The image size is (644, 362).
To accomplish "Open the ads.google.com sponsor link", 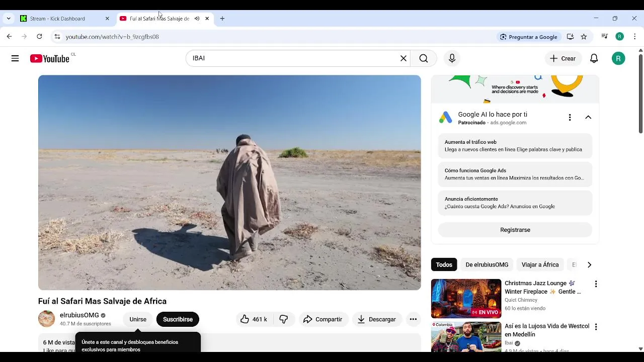I will [508, 123].
